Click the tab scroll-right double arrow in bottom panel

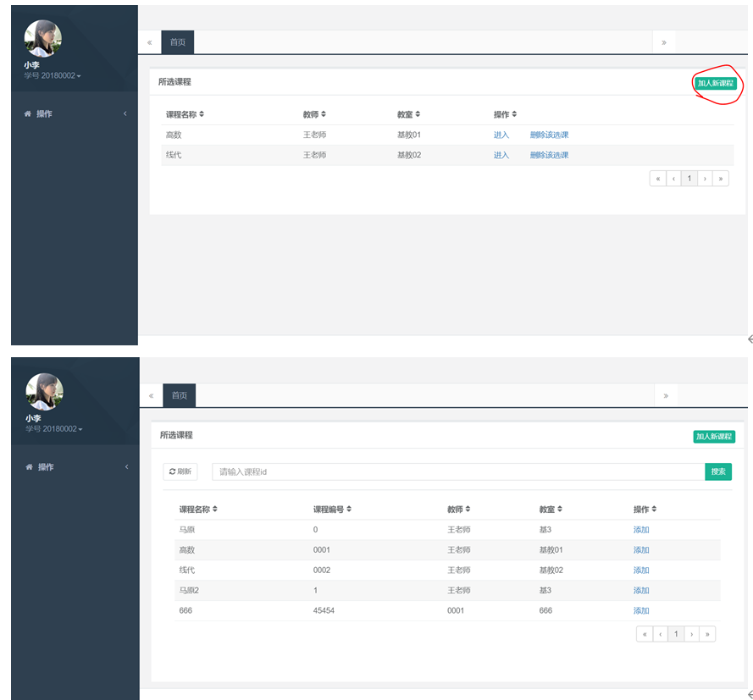(x=666, y=396)
